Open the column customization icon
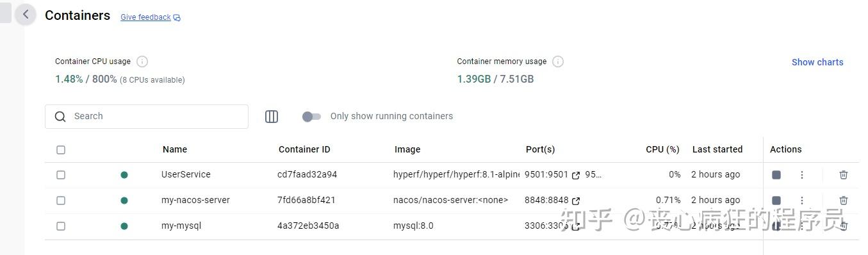The width and height of the screenshot is (868, 255). point(272,117)
